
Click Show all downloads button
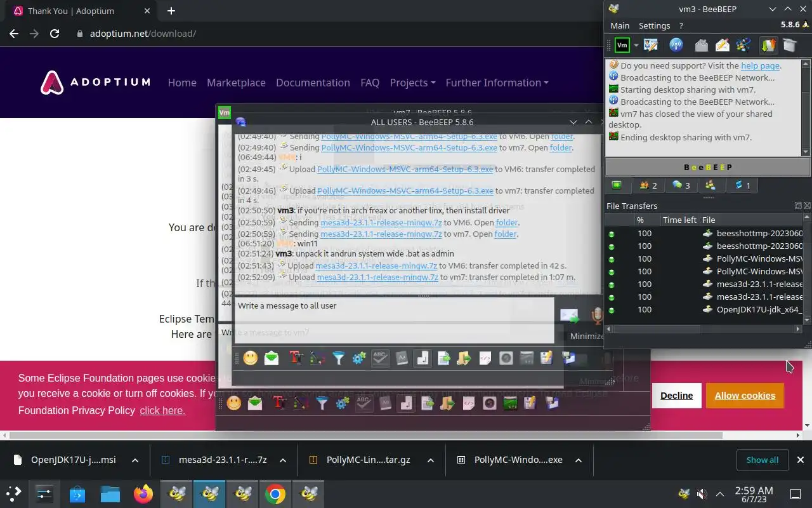(762, 460)
